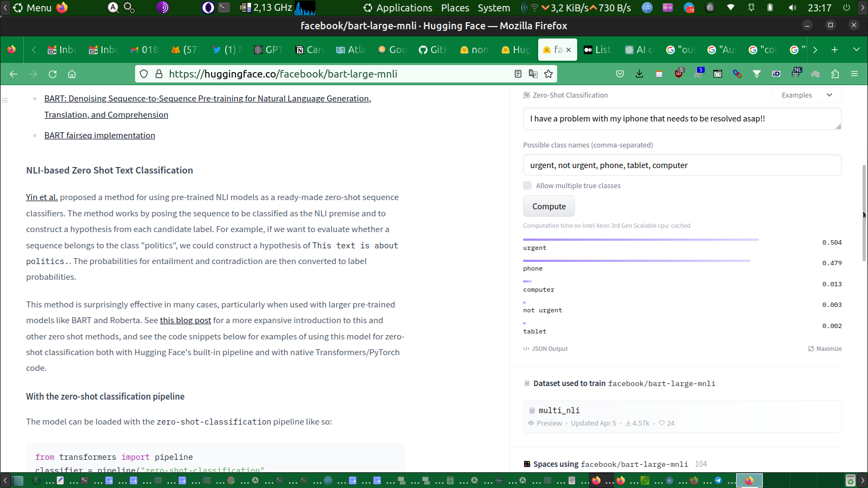Click the 'tablet' result label
The height and width of the screenshot is (488, 868).
click(535, 331)
